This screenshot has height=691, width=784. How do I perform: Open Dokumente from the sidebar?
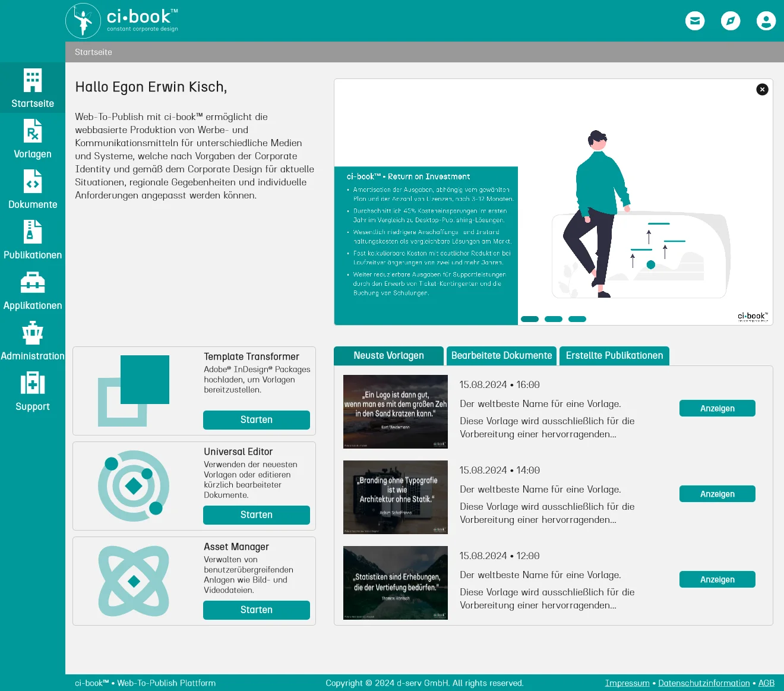33,189
